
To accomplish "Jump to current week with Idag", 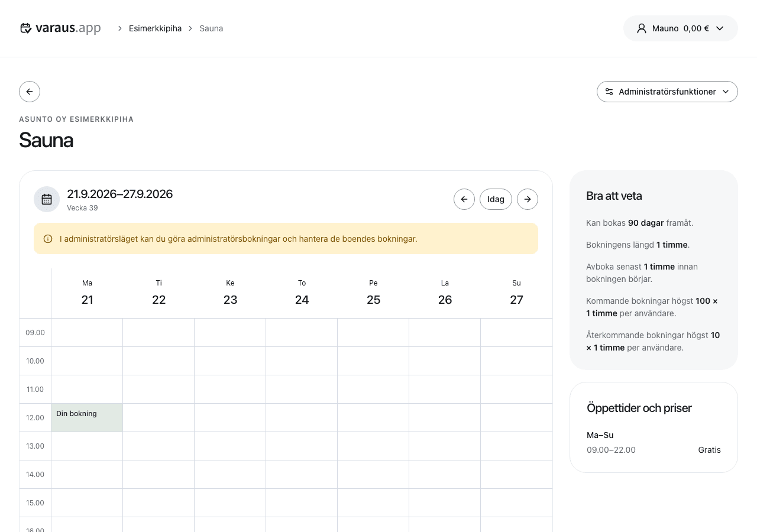I will pos(496,199).
